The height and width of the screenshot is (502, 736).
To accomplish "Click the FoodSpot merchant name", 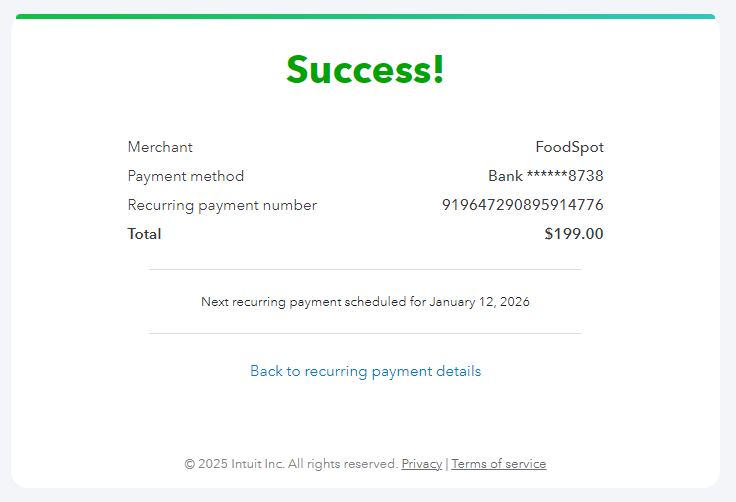I will (569, 147).
